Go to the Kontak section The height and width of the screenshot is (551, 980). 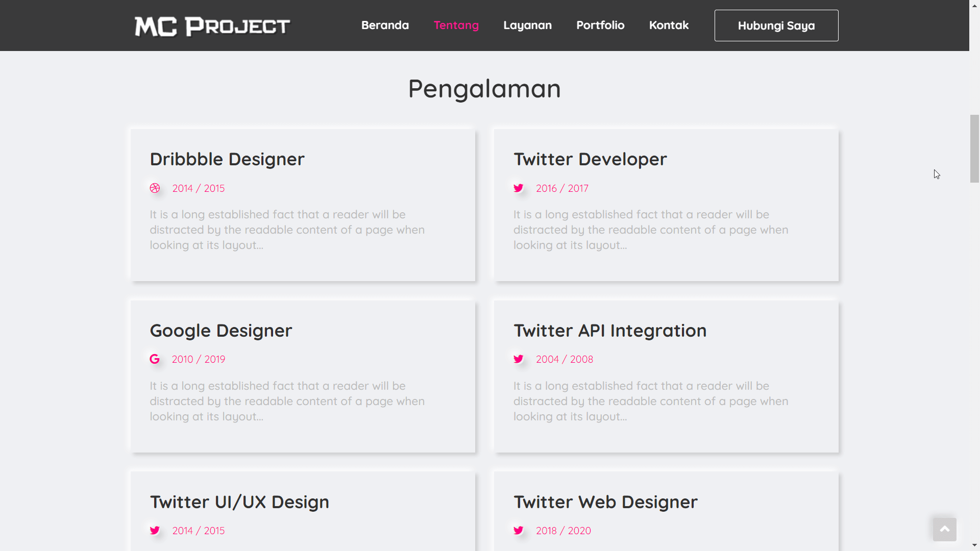[669, 25]
